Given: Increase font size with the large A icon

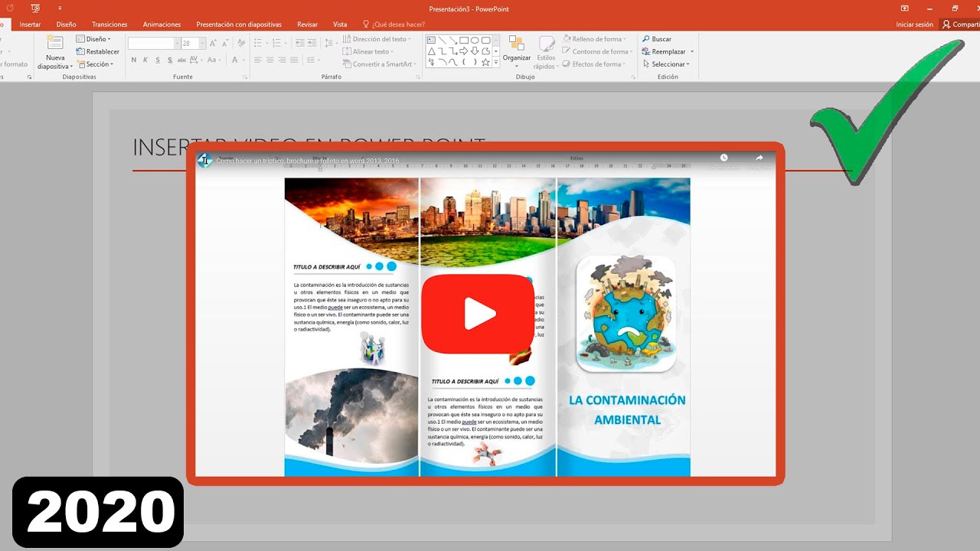Looking at the screenshot, I should 213,43.
